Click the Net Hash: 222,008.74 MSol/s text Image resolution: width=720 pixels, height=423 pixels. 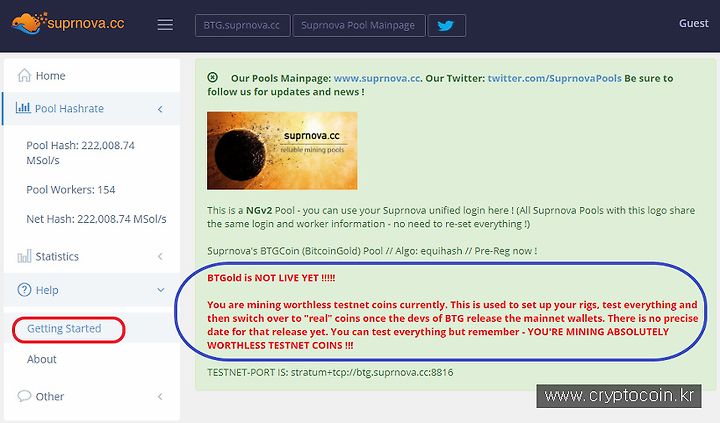click(x=96, y=219)
